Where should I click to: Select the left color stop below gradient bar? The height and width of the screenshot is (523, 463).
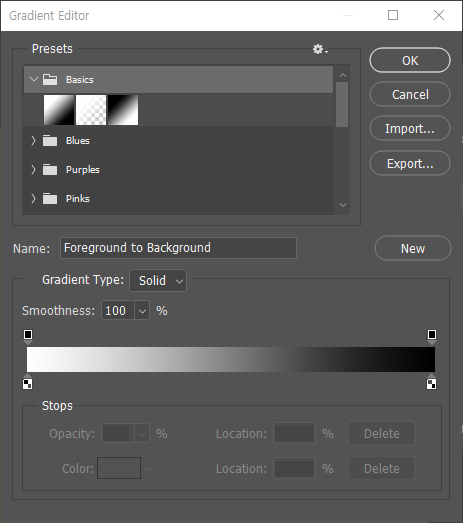tap(28, 382)
